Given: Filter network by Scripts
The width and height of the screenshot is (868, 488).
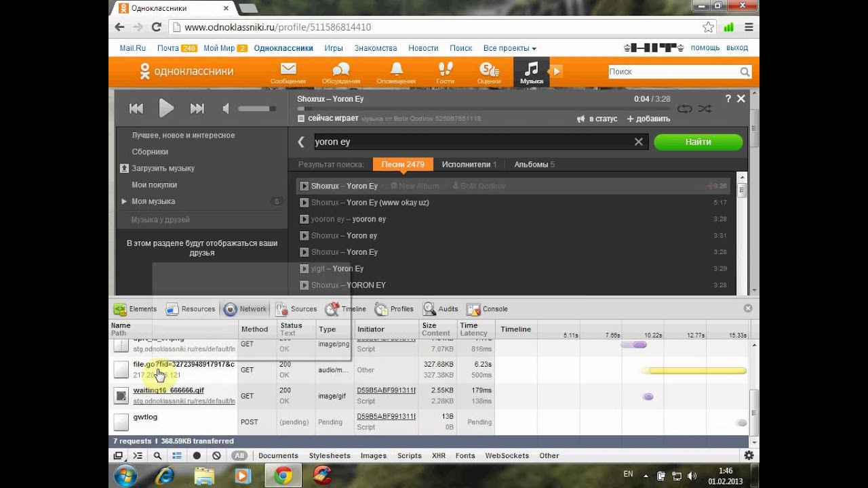Looking at the screenshot, I should click(410, 455).
